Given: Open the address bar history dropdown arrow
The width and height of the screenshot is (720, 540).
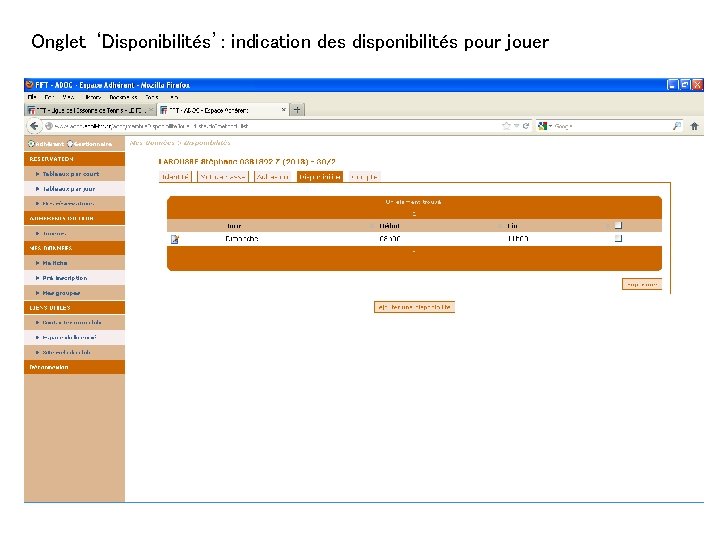Looking at the screenshot, I should pyautogui.click(x=517, y=126).
